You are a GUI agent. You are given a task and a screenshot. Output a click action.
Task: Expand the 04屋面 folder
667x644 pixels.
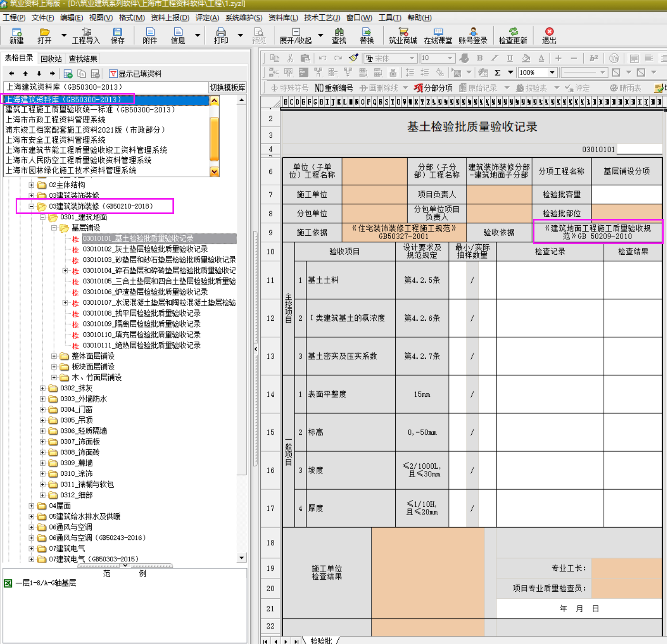(x=31, y=506)
